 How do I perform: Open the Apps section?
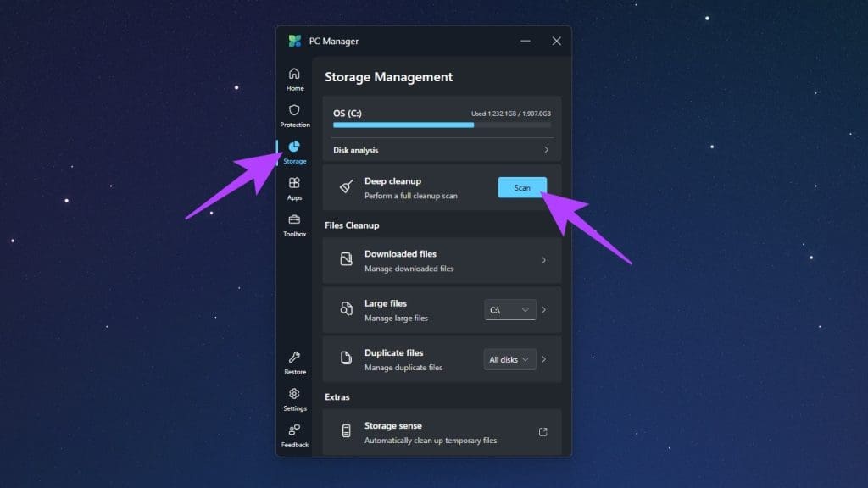pyautogui.click(x=294, y=189)
